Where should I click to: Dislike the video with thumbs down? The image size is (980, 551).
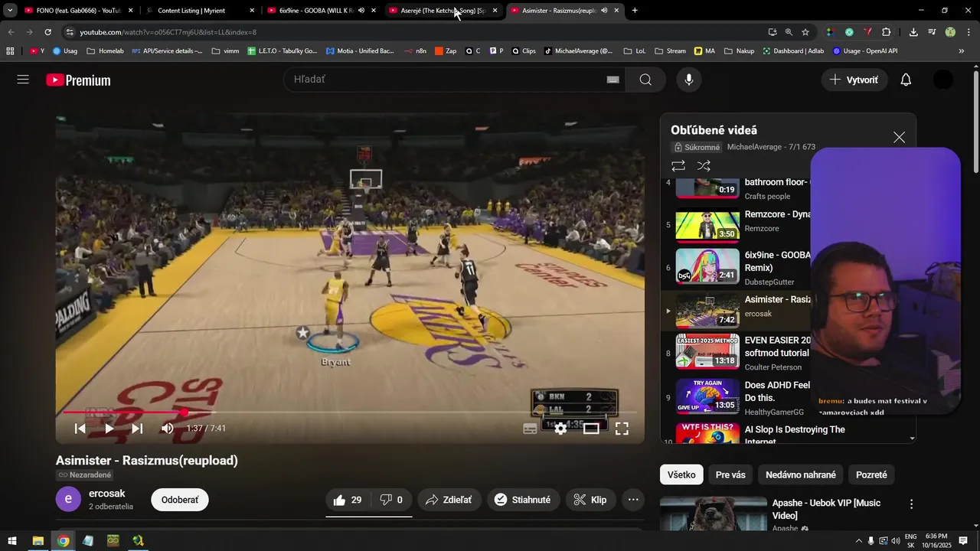pyautogui.click(x=391, y=500)
